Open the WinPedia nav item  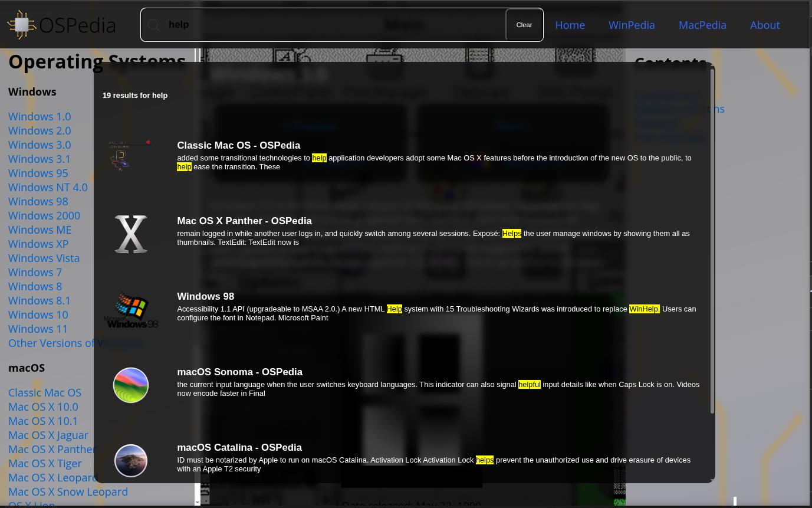click(x=632, y=25)
